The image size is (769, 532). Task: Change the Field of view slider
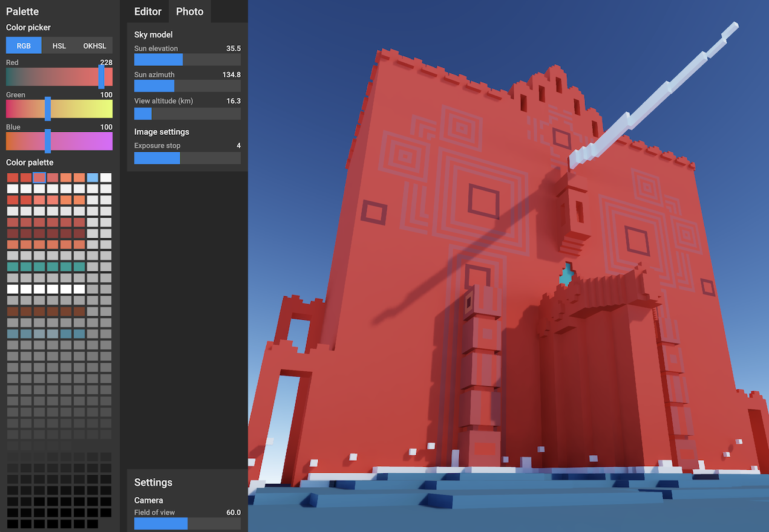click(188, 524)
